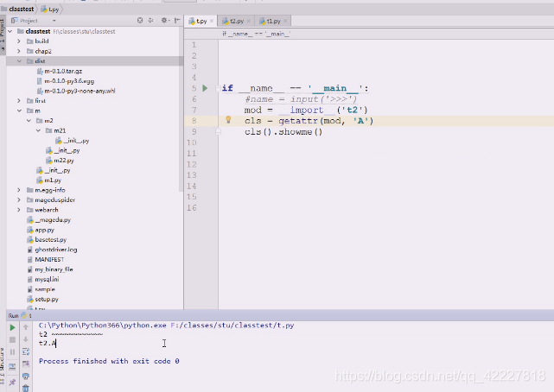Viewport: 554px width, 392px height.
Task: Click line number 7 in the gutter
Action: click(x=194, y=110)
